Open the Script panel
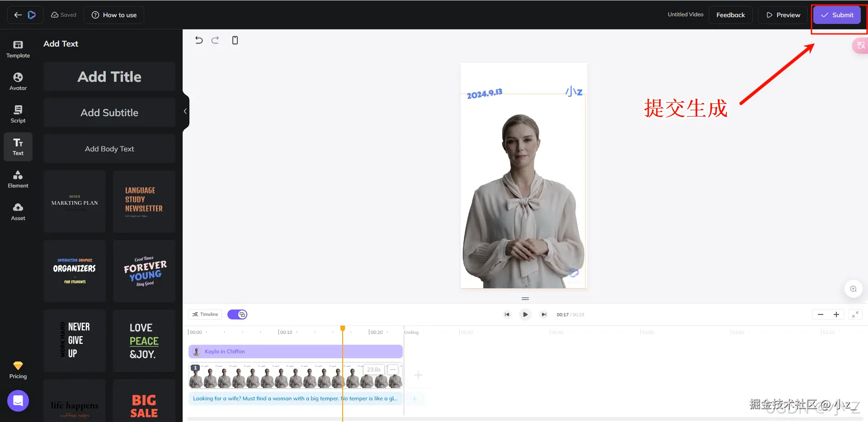The height and width of the screenshot is (422, 868). [18, 114]
